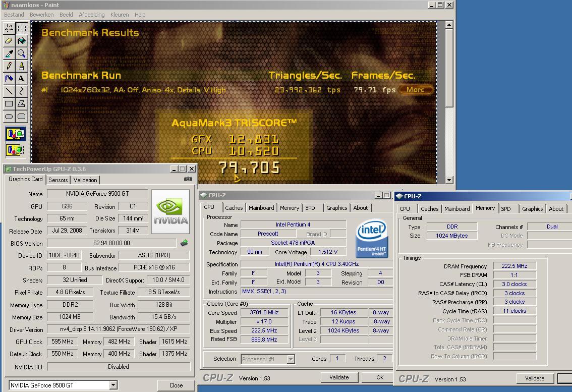Choose the Fill With Color bucket tool
The width and height of the screenshot is (572, 392).
22,41
